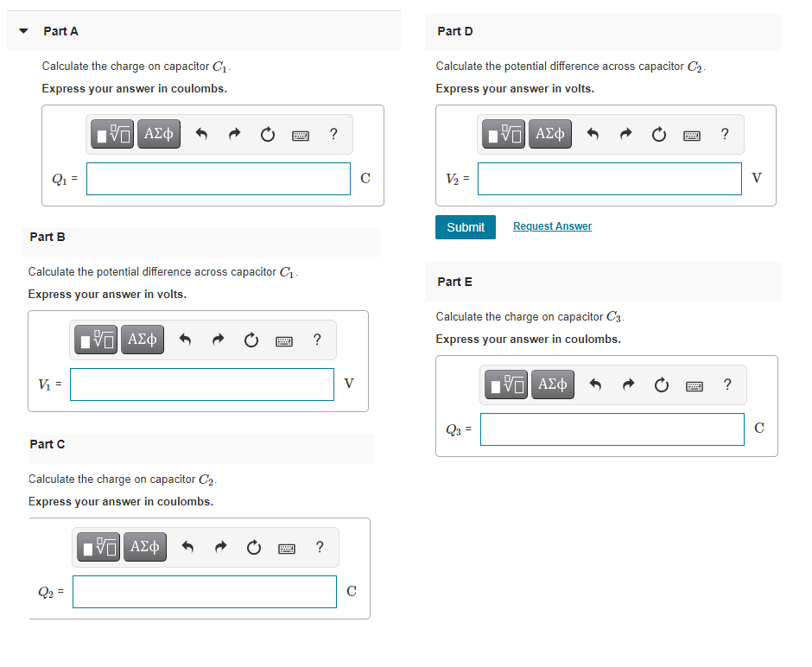
Task: Undo in Part C toolbar
Action: (187, 548)
